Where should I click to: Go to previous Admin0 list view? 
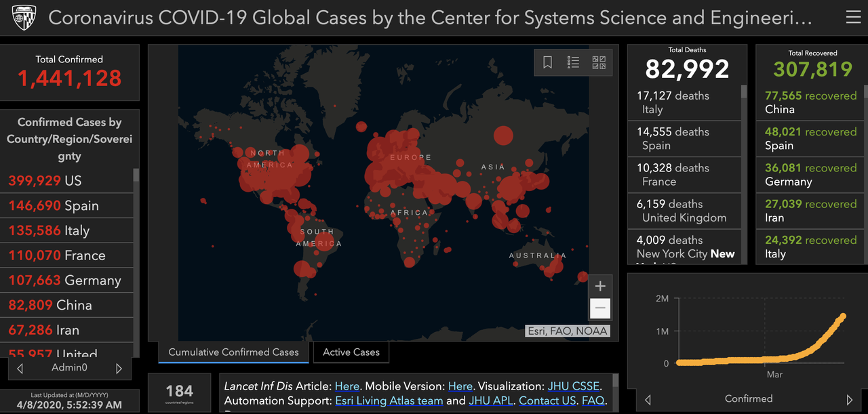[x=20, y=369]
